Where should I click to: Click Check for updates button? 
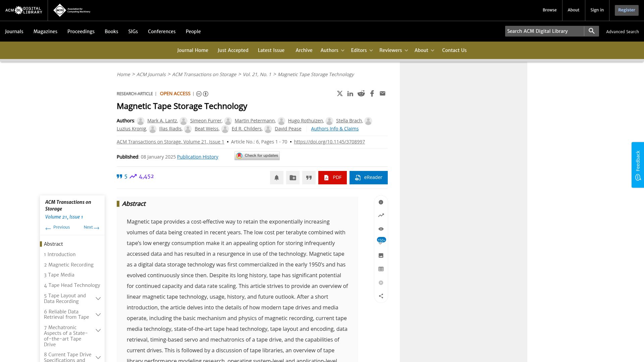pos(257,156)
